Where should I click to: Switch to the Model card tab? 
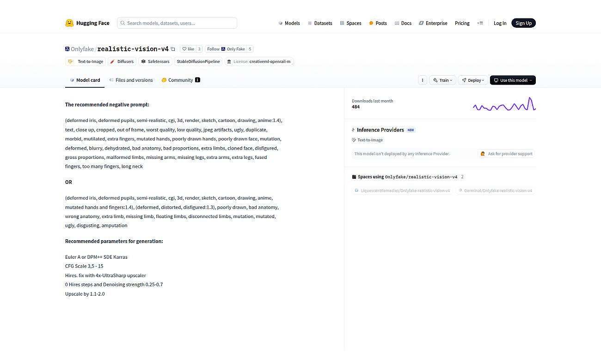[85, 80]
